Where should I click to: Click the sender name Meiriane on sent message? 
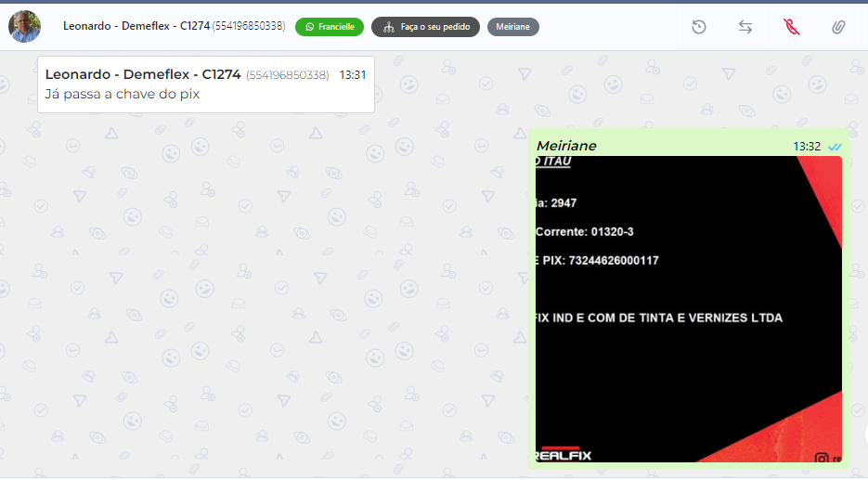(566, 146)
